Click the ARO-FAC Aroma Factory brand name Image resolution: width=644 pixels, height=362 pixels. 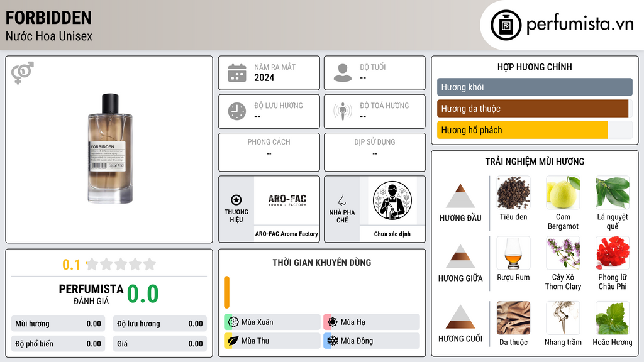click(x=287, y=234)
